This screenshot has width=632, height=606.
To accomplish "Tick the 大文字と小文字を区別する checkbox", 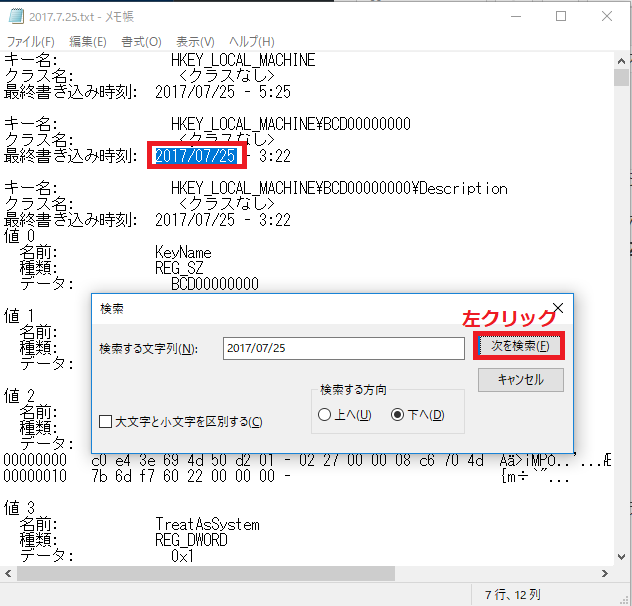I will [105, 422].
